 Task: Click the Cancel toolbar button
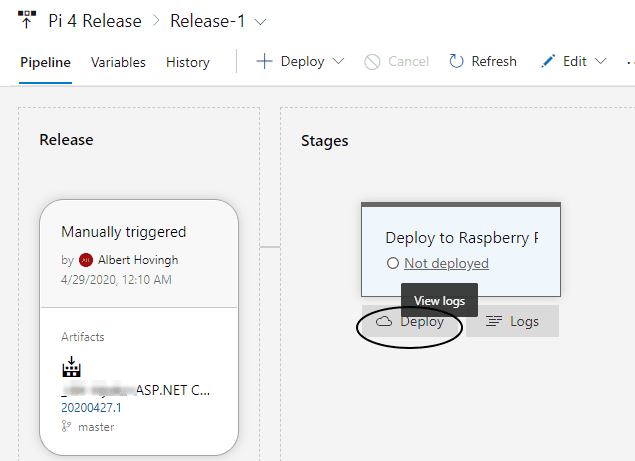[396, 62]
